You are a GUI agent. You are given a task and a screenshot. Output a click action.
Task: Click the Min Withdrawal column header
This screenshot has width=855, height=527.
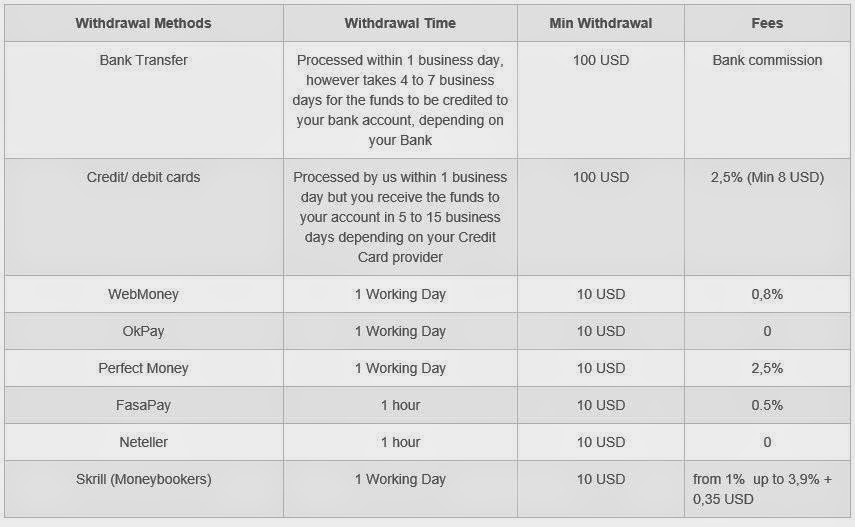tap(600, 23)
